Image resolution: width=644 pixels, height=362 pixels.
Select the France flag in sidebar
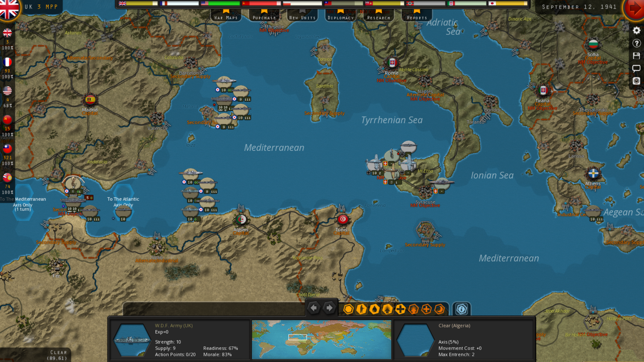pos(7,62)
